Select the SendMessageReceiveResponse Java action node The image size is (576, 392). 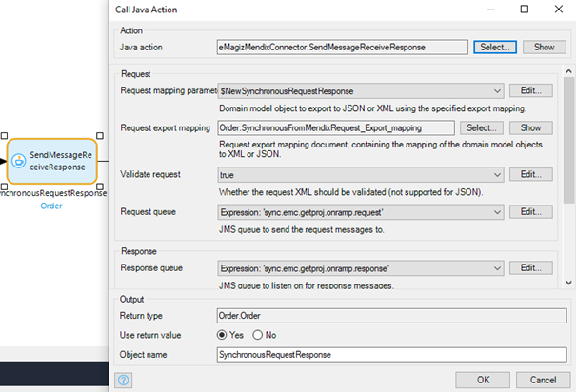pos(51,161)
